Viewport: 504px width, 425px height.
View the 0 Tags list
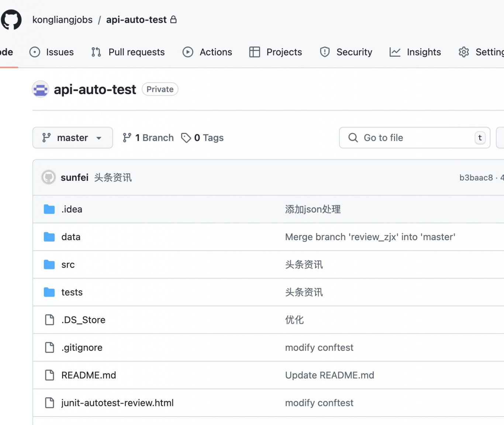coord(202,138)
